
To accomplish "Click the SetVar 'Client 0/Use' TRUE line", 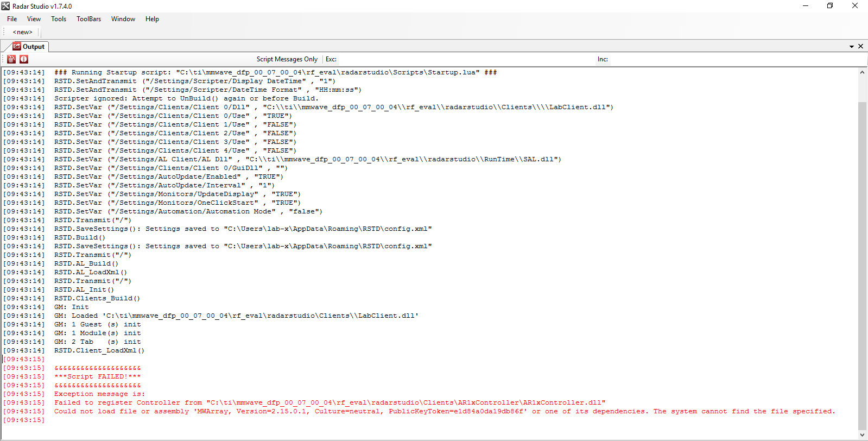I will 173,116.
